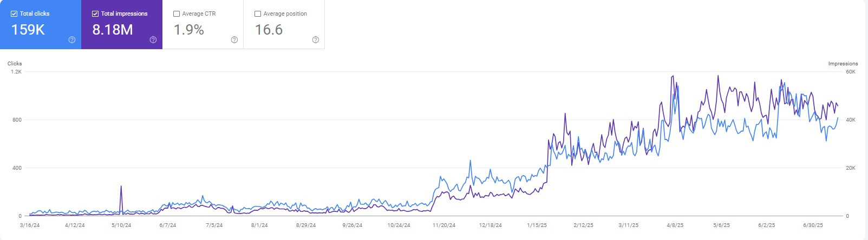868x240 pixels.
Task: Click the 4/8/25 date on x-axis
Action: pyautogui.click(x=675, y=225)
